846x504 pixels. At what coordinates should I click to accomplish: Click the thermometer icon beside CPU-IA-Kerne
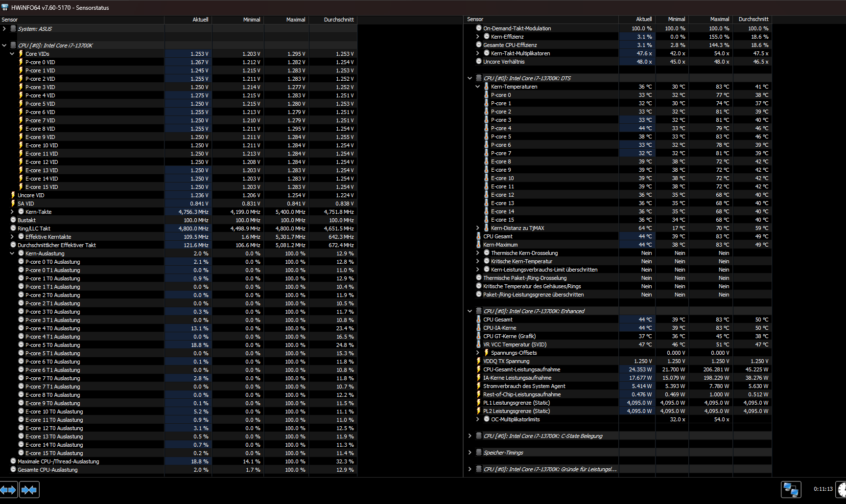[x=479, y=328]
